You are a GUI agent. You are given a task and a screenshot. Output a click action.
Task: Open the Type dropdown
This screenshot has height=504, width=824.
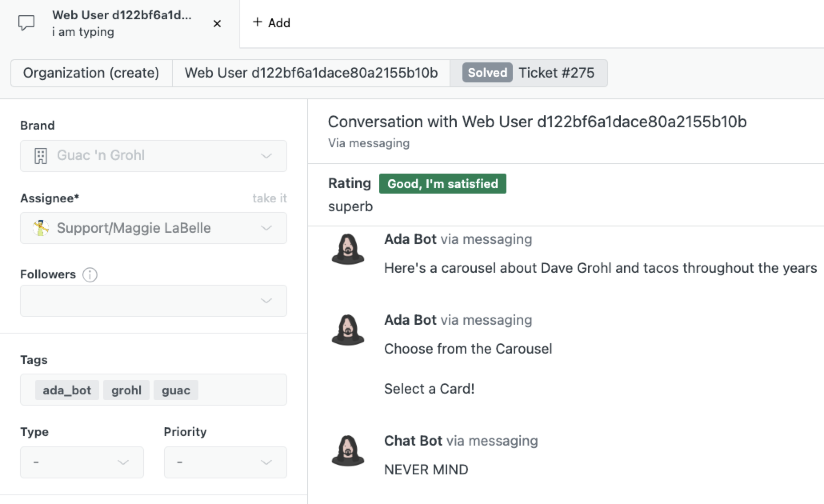tap(123, 462)
